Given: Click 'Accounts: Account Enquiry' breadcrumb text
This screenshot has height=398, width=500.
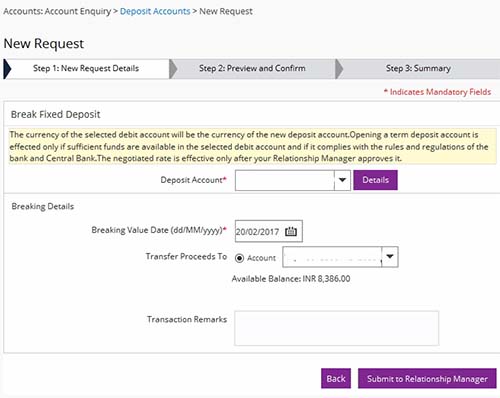Looking at the screenshot, I should pyautogui.click(x=57, y=11).
